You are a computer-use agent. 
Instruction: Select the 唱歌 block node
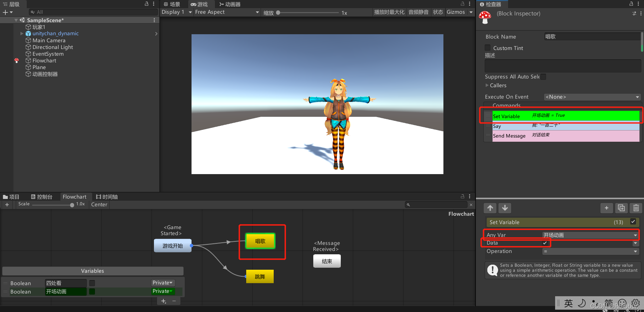(260, 241)
